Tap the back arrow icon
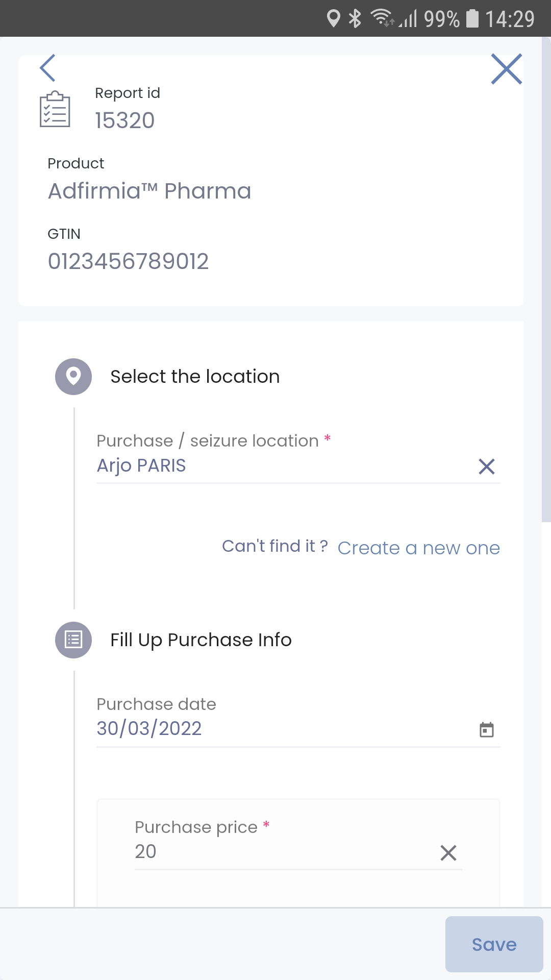Screen dimensions: 551x980 (47, 68)
